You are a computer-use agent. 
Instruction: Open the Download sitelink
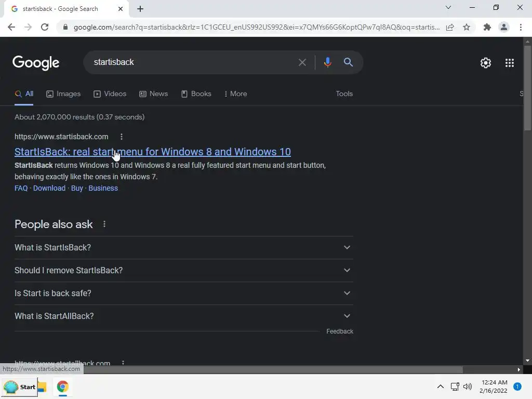(49, 188)
